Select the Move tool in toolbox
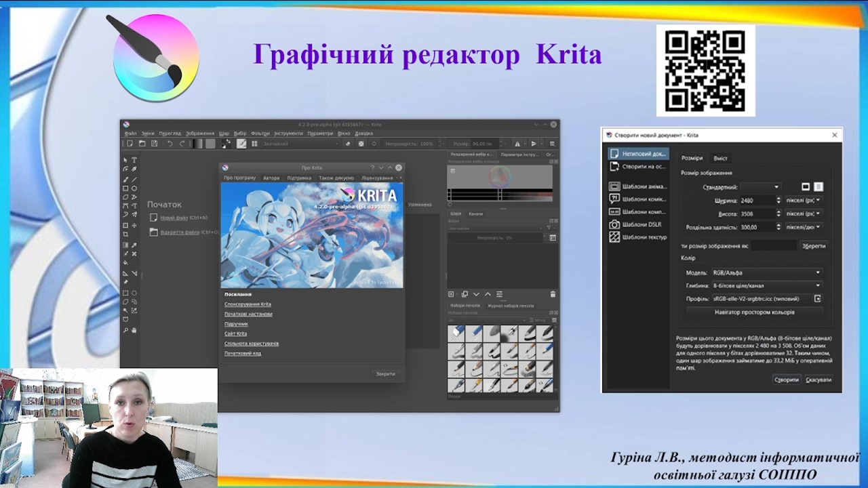Viewport: 868px width, 488px height. click(x=134, y=225)
